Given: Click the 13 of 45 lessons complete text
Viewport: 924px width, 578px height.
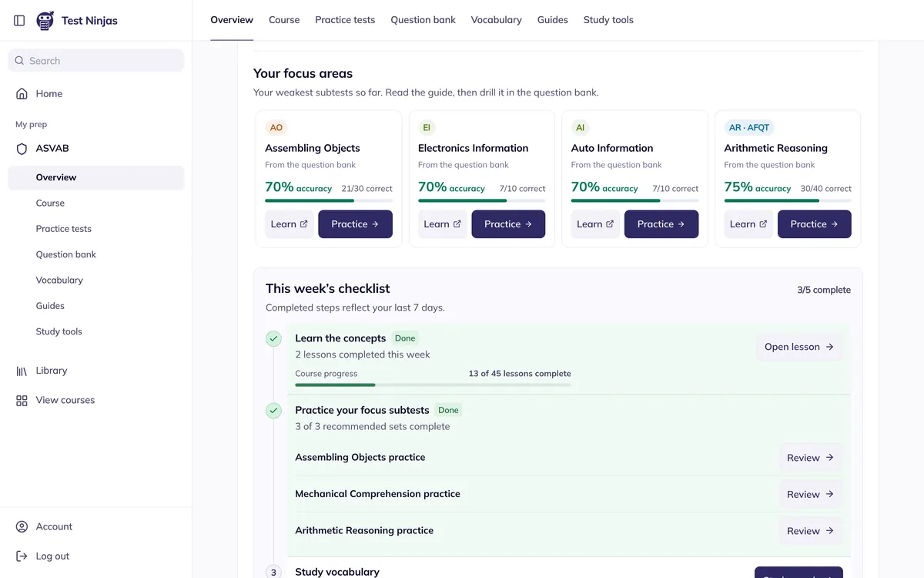Looking at the screenshot, I should [520, 374].
